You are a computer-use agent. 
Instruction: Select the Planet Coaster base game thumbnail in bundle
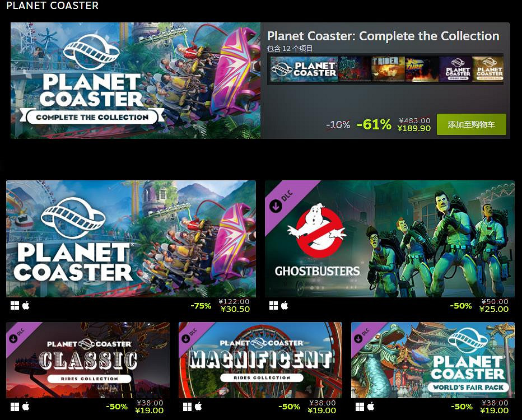[304, 69]
